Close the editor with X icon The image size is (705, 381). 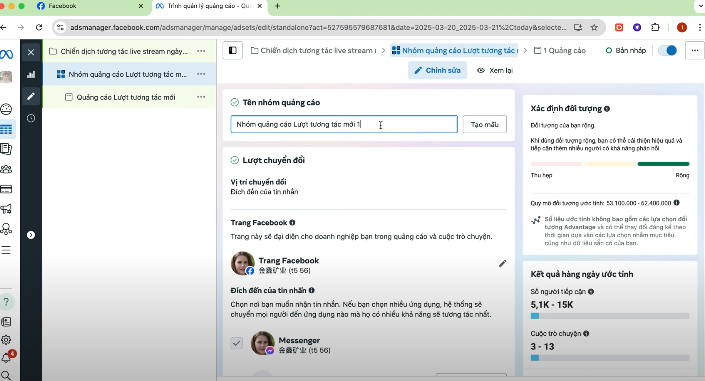(x=31, y=52)
